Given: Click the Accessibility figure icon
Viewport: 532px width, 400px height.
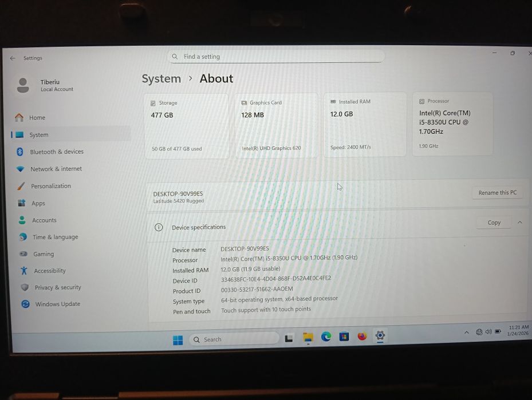Looking at the screenshot, I should point(23,271).
